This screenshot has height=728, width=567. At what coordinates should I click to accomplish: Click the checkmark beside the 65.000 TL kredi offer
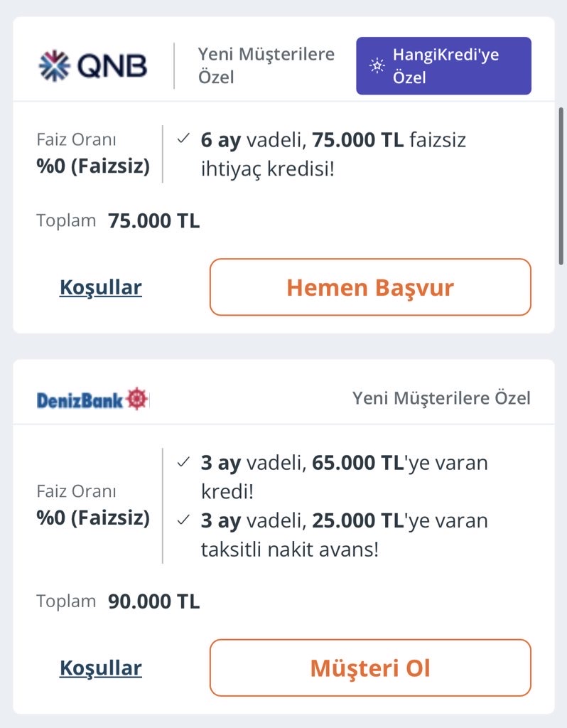pos(183,463)
